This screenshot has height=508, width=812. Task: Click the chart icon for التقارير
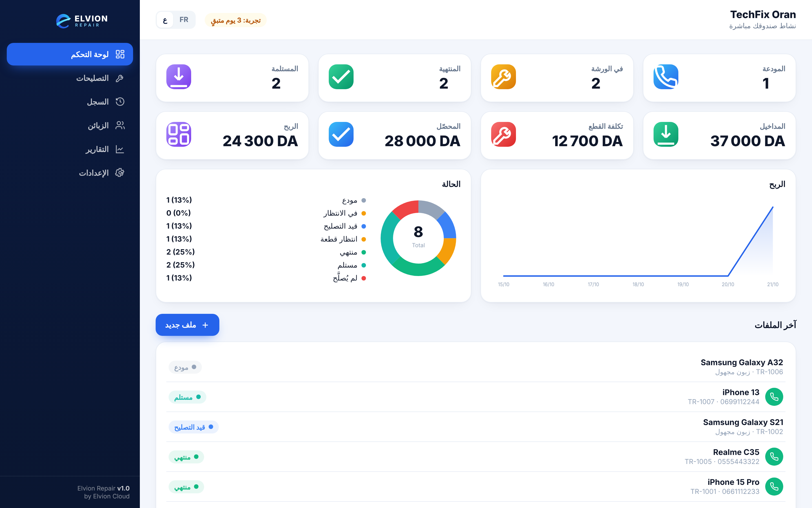click(x=120, y=149)
